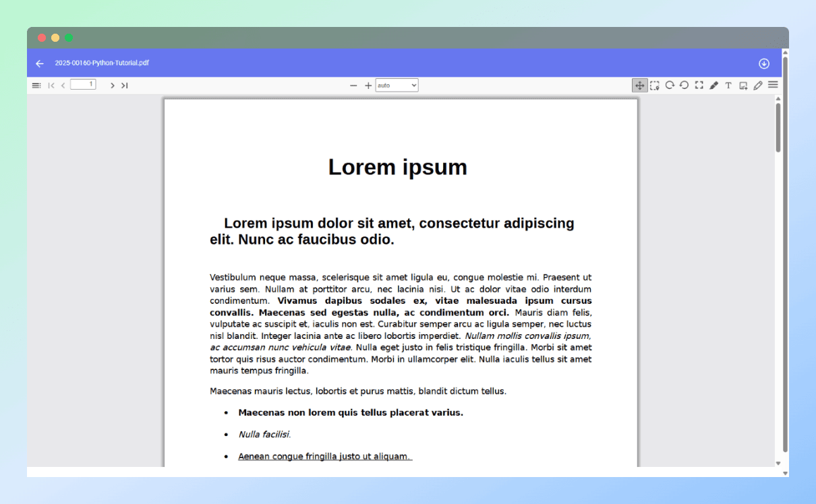
Task: Download the PDF document
Action: pyautogui.click(x=764, y=63)
